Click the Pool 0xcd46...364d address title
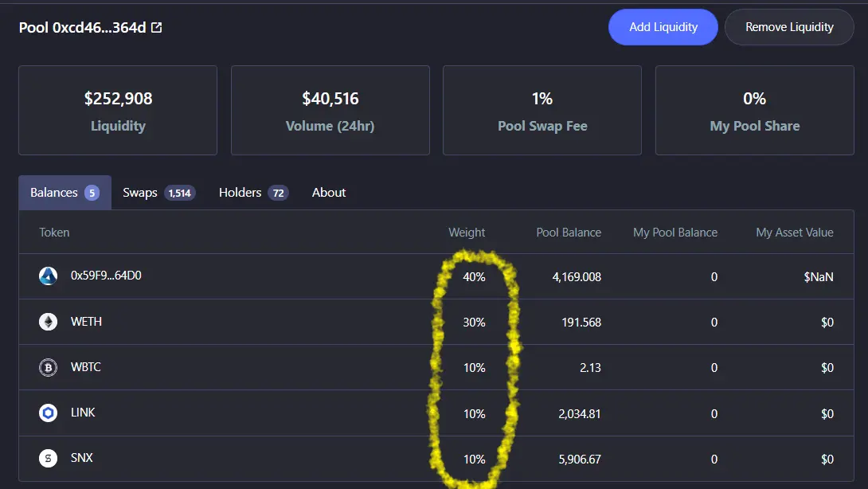 83,28
